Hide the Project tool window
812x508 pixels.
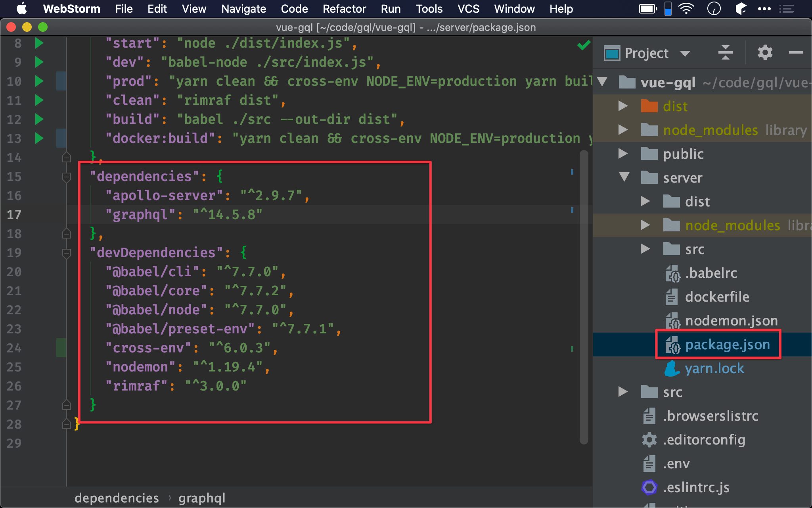(x=796, y=53)
